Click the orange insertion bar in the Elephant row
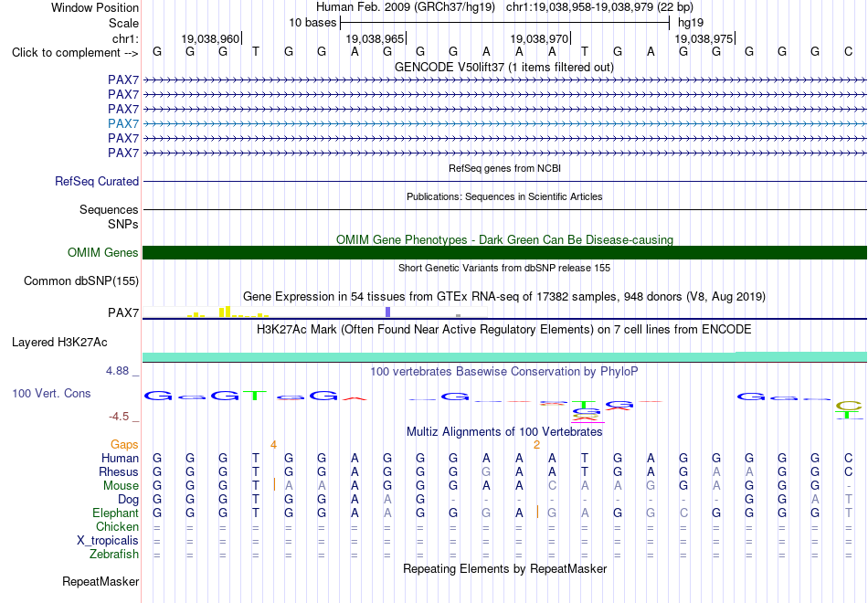This screenshot has height=603, width=868. click(537, 512)
